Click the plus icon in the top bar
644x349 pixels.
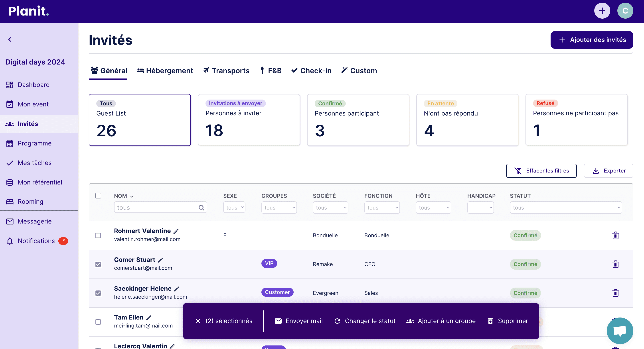(602, 11)
